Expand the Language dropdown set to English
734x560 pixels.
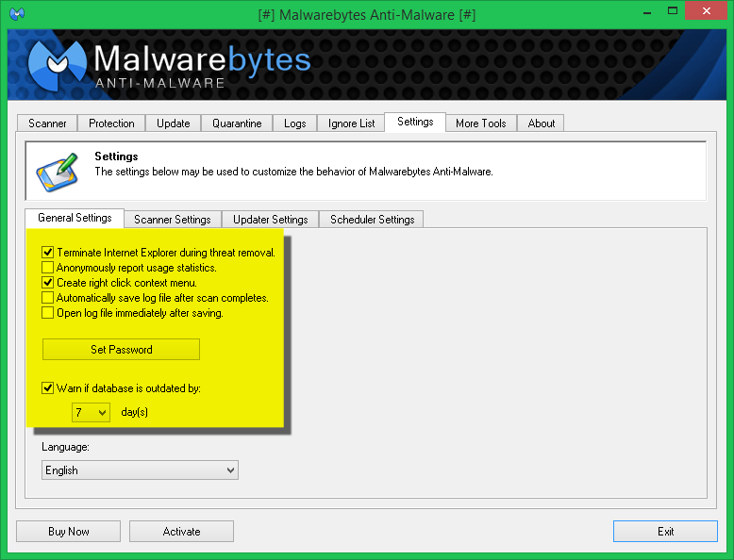point(140,470)
